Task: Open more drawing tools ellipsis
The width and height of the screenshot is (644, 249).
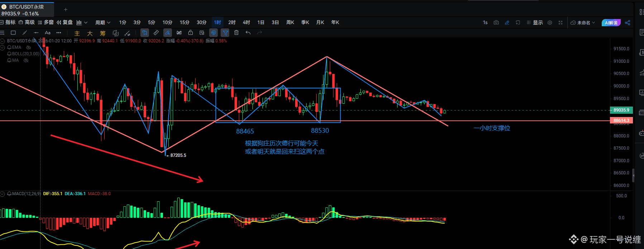Action: pyautogui.click(x=59, y=33)
